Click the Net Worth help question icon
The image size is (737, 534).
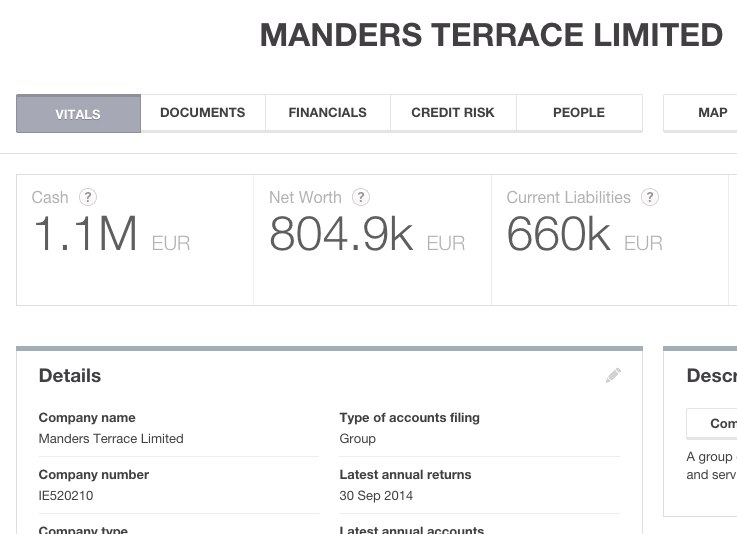tap(361, 197)
